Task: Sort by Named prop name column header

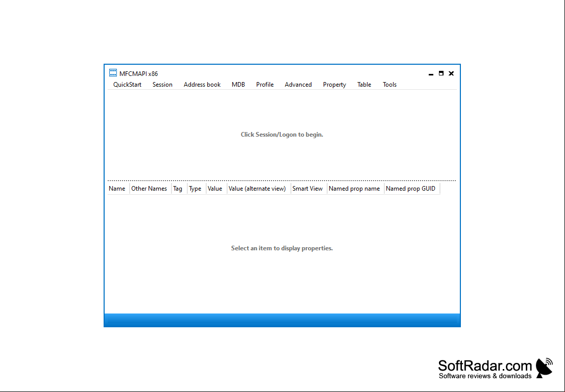Action: [x=356, y=189]
